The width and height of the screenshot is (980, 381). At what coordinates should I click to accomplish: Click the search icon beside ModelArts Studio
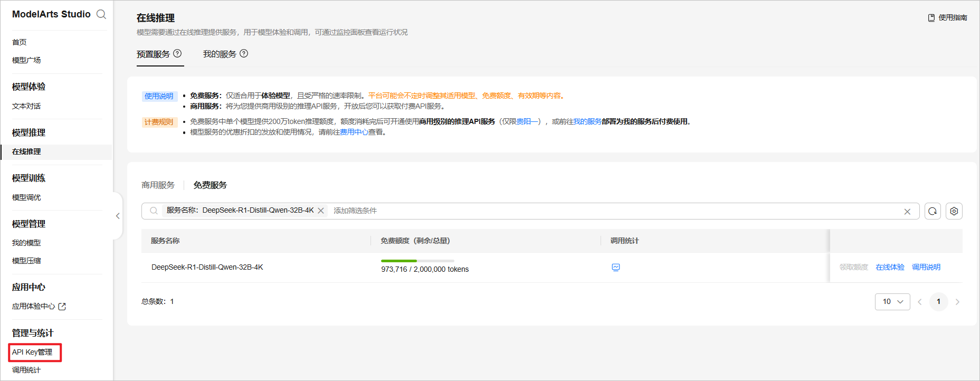[101, 14]
